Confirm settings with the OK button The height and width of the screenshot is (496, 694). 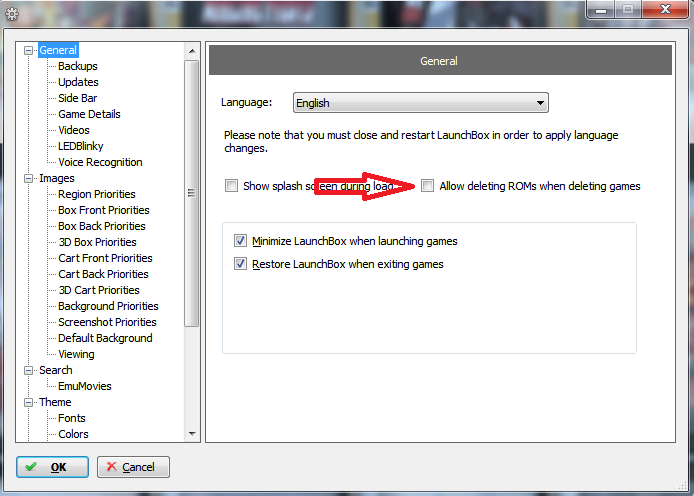tap(52, 467)
